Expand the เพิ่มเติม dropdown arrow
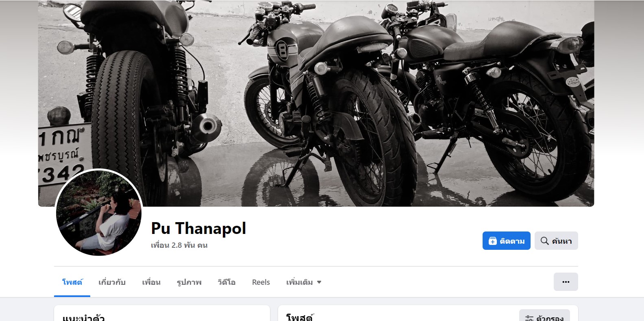 (319, 282)
